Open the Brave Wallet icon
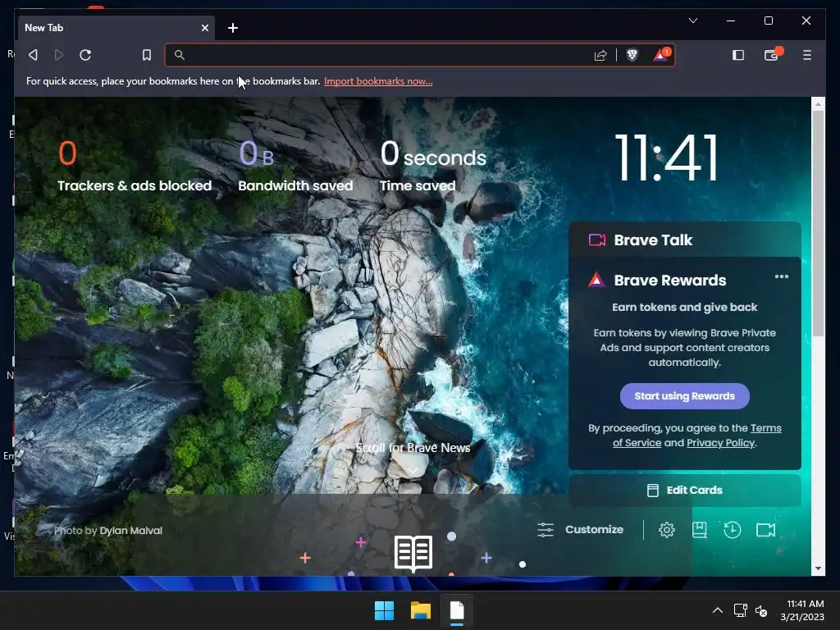Screen dimensions: 840x630 pyautogui.click(x=772, y=55)
